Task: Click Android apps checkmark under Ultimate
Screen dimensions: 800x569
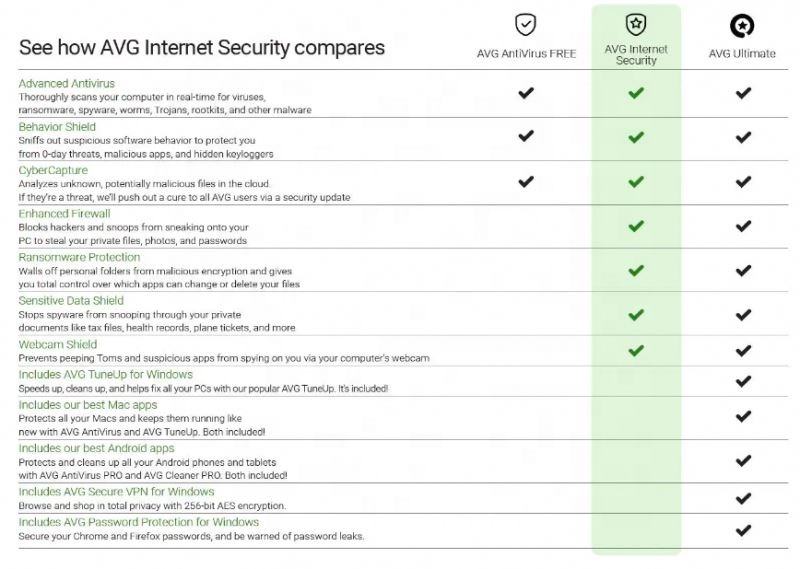Action: [x=743, y=461]
